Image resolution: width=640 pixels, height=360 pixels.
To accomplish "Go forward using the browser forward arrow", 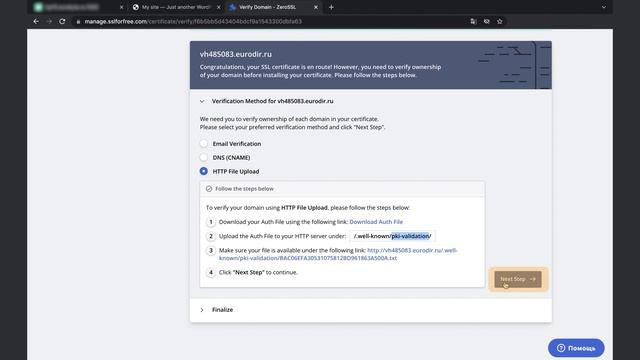I will [x=49, y=21].
